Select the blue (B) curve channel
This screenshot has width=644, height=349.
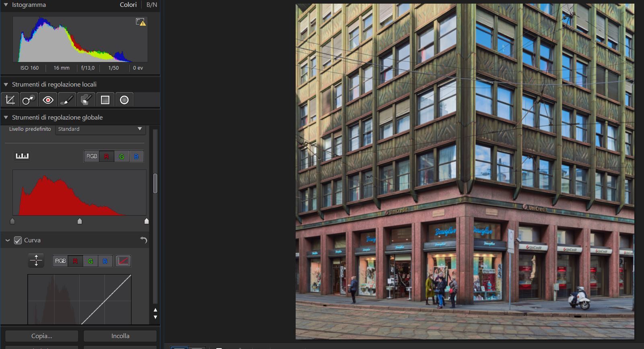[105, 261]
